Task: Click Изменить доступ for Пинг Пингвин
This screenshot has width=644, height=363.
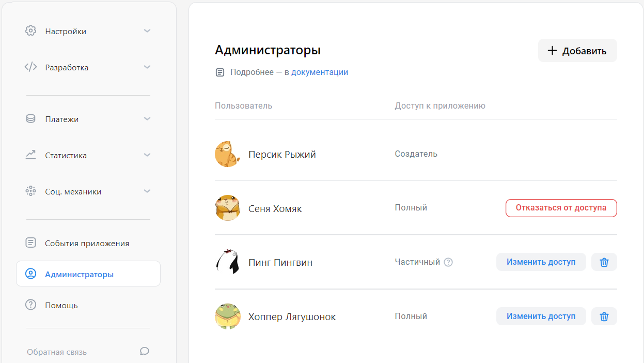Action: click(541, 262)
